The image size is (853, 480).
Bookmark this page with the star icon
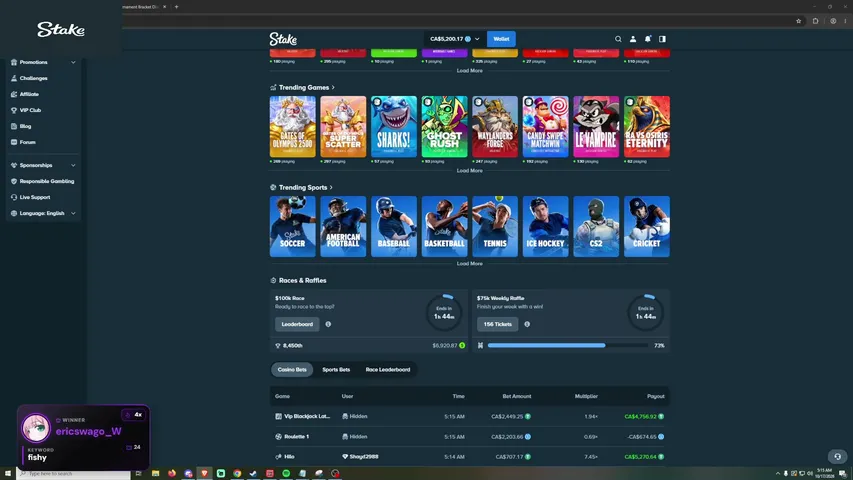point(799,21)
